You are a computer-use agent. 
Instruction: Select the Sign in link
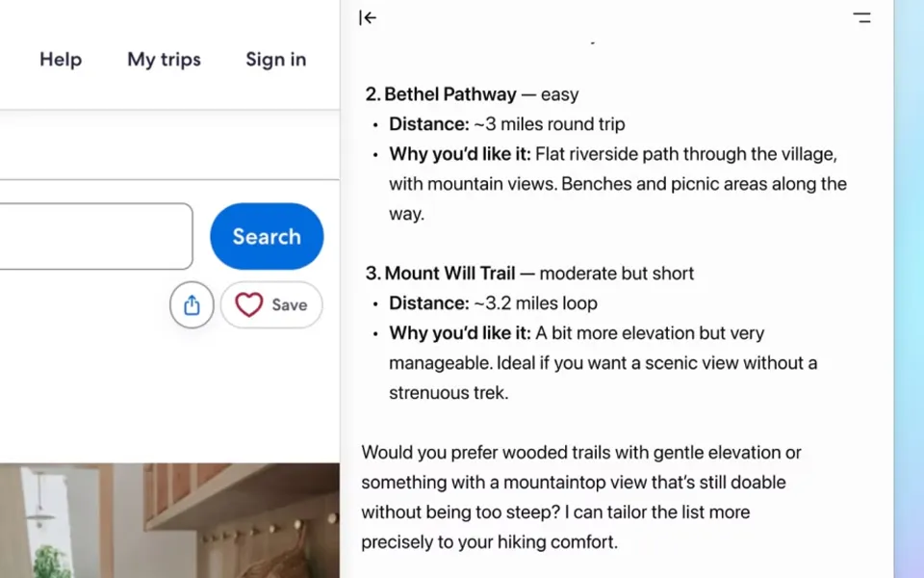[275, 60]
